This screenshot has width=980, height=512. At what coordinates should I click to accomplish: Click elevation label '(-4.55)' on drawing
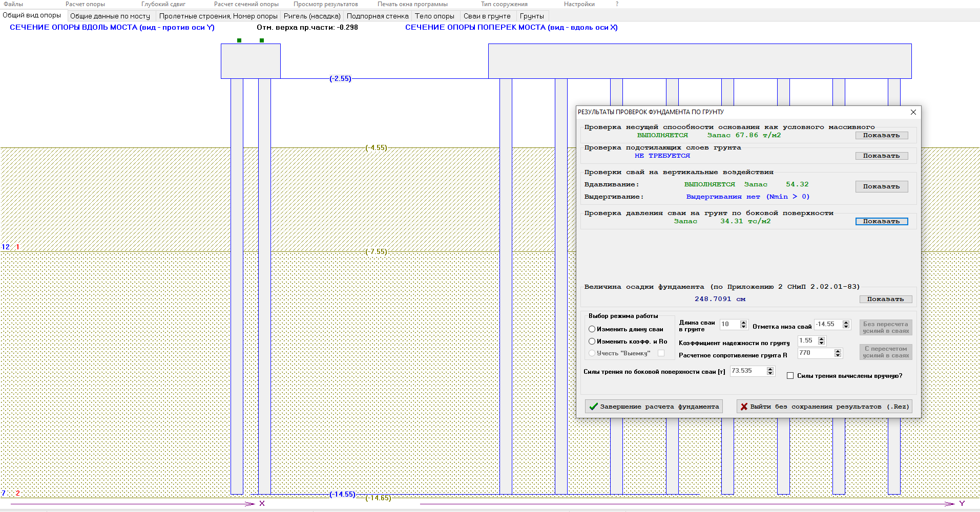coord(376,147)
